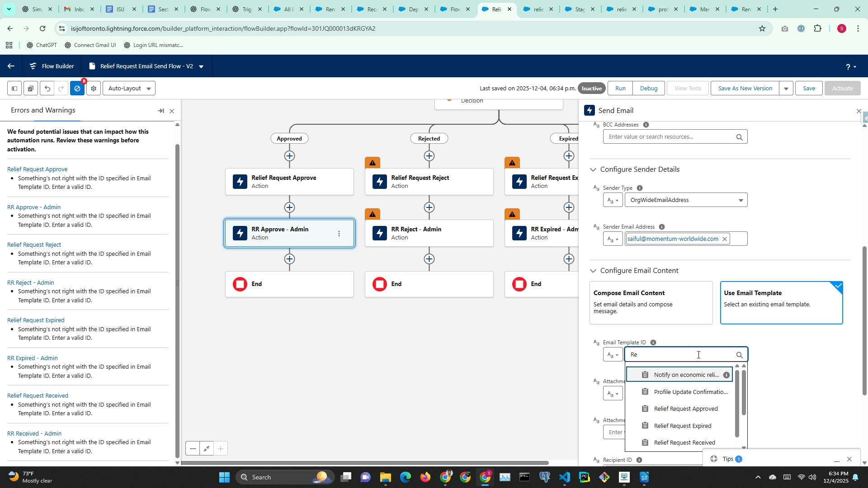
Task: Click fit-to-view canvas icon
Action: coord(207,449)
